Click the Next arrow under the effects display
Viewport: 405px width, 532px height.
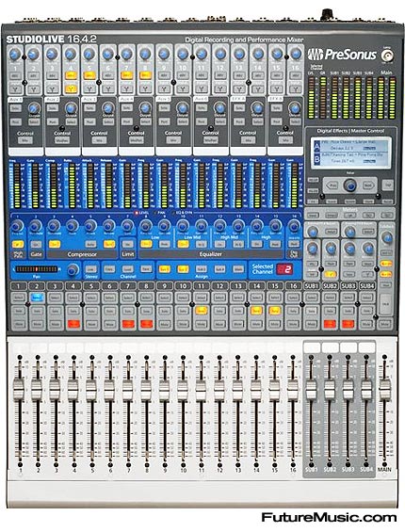click(x=368, y=185)
